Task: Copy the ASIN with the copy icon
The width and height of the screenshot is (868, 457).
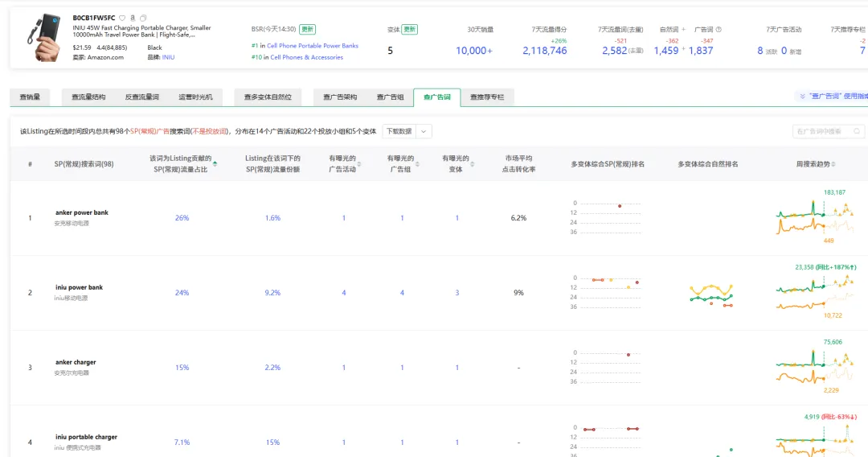Action: point(143,19)
